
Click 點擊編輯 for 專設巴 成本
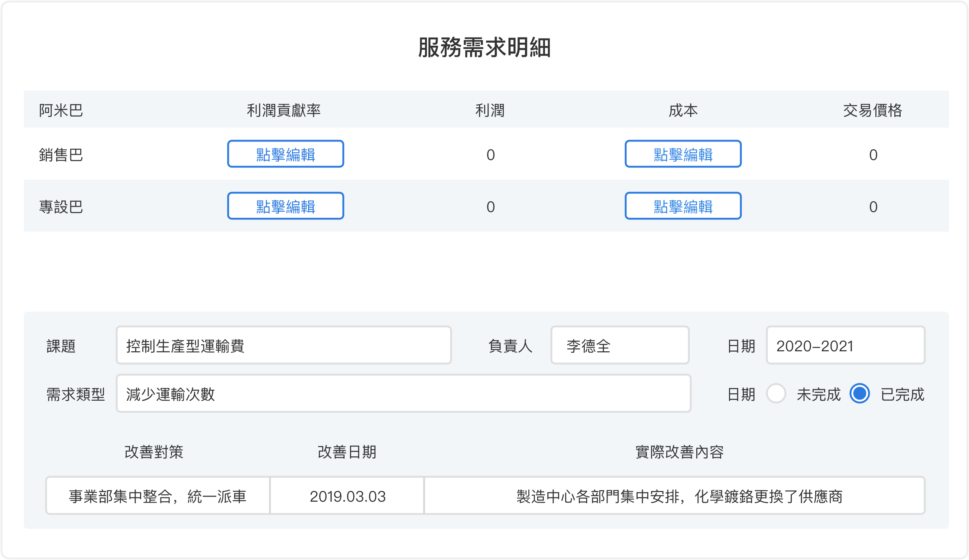click(683, 206)
